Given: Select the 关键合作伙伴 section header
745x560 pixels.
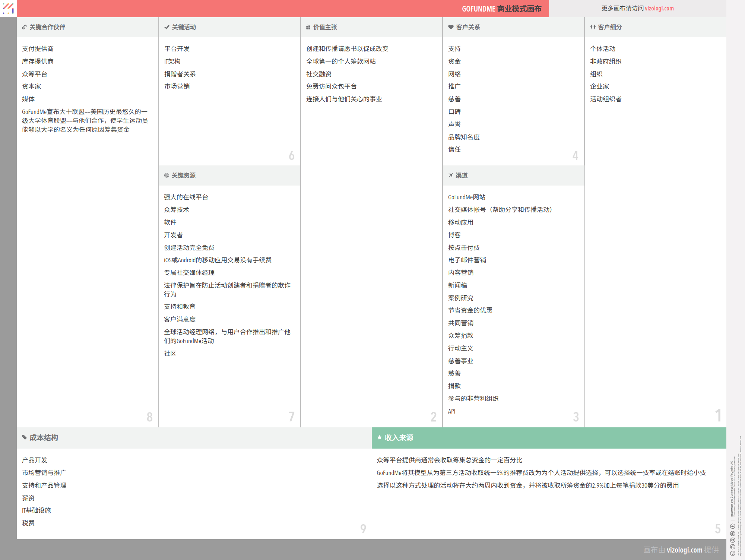Looking at the screenshot, I should (x=47, y=27).
